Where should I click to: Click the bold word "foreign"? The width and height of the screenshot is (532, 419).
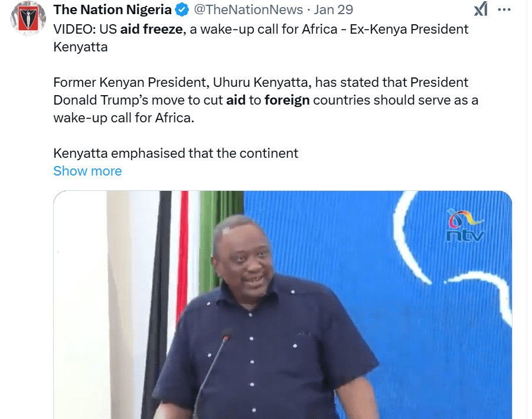point(287,100)
